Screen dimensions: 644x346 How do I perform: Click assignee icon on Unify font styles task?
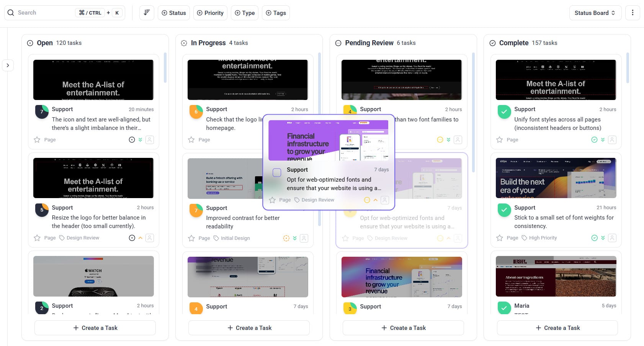[x=612, y=140]
